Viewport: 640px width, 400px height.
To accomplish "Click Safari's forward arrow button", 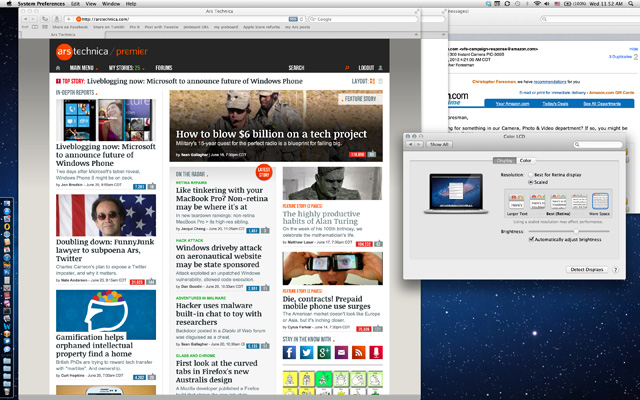I will [x=34, y=19].
